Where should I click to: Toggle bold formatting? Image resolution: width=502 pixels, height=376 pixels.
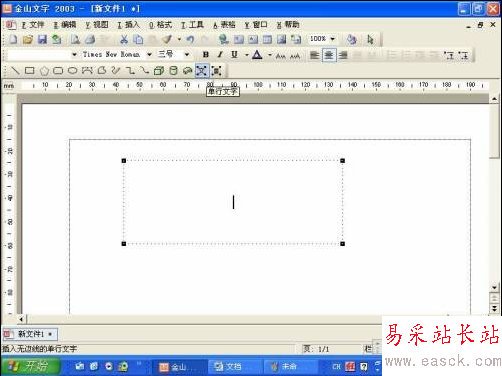click(x=206, y=55)
